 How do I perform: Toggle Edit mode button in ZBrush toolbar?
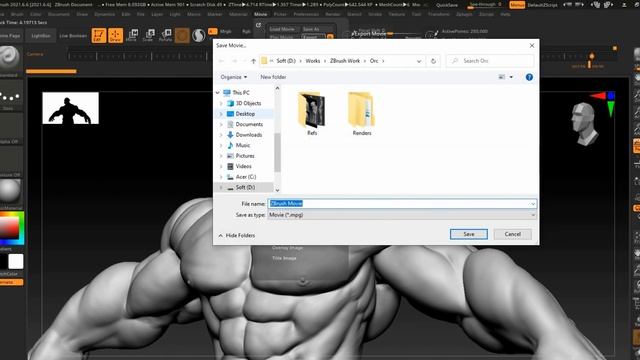click(x=98, y=36)
